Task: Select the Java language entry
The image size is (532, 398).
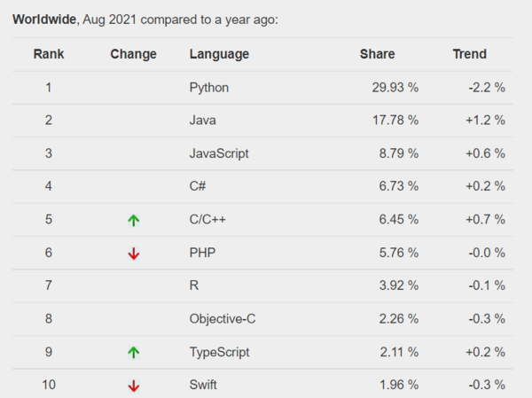Action: 203,121
